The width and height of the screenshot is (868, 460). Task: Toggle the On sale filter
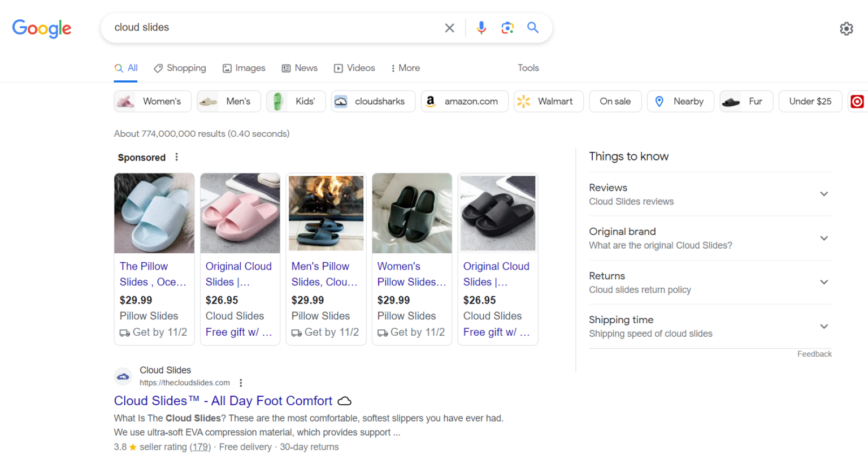pos(615,101)
